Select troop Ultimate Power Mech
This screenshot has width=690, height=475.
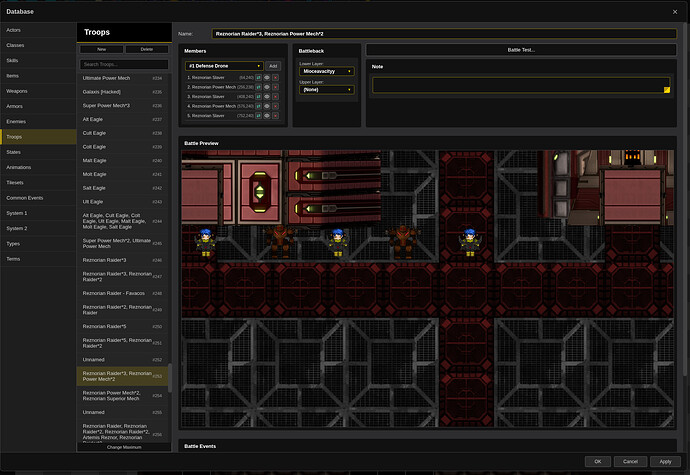coord(122,78)
